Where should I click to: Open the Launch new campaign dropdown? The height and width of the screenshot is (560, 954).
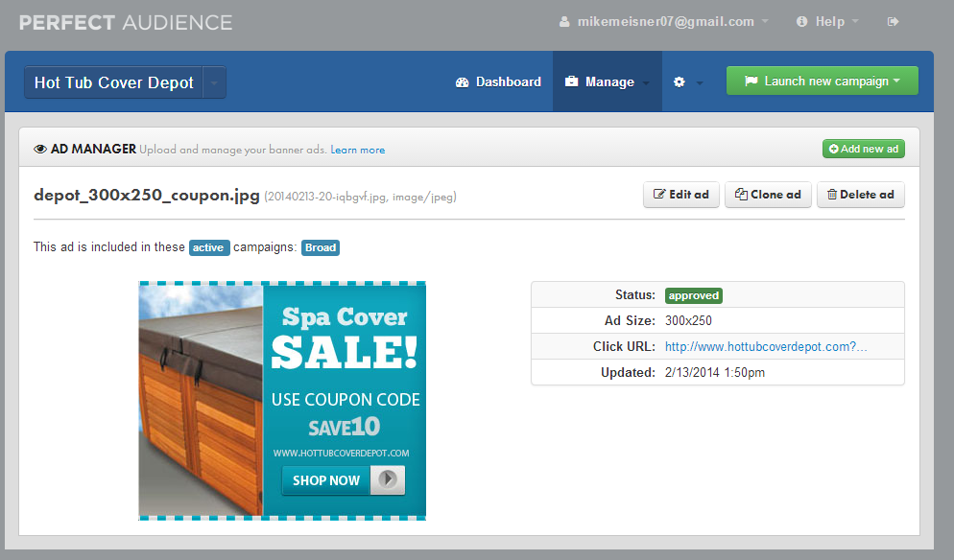pyautogui.click(x=822, y=81)
